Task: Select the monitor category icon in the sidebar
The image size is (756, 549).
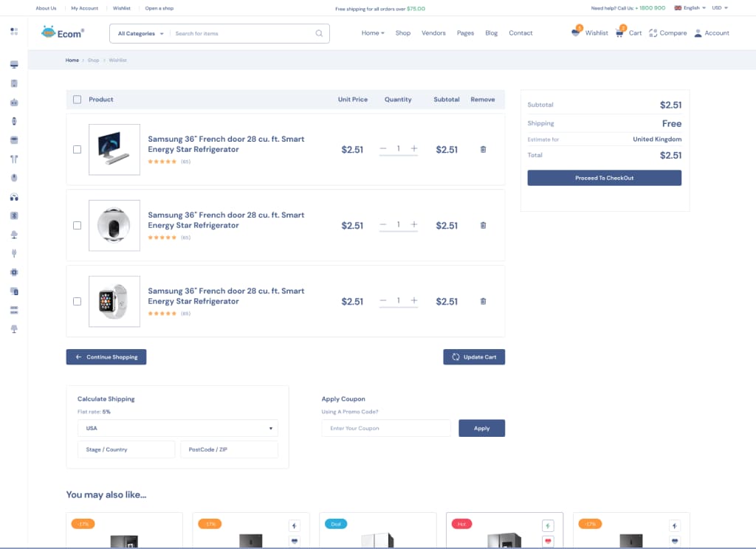Action: click(13, 64)
